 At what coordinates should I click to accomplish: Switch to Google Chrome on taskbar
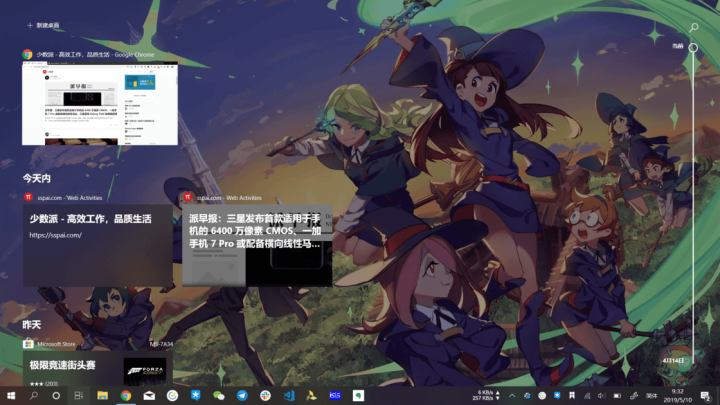126,395
